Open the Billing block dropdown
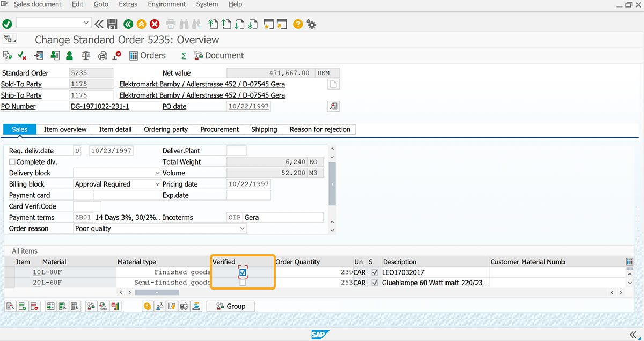644x341 pixels. [157, 184]
